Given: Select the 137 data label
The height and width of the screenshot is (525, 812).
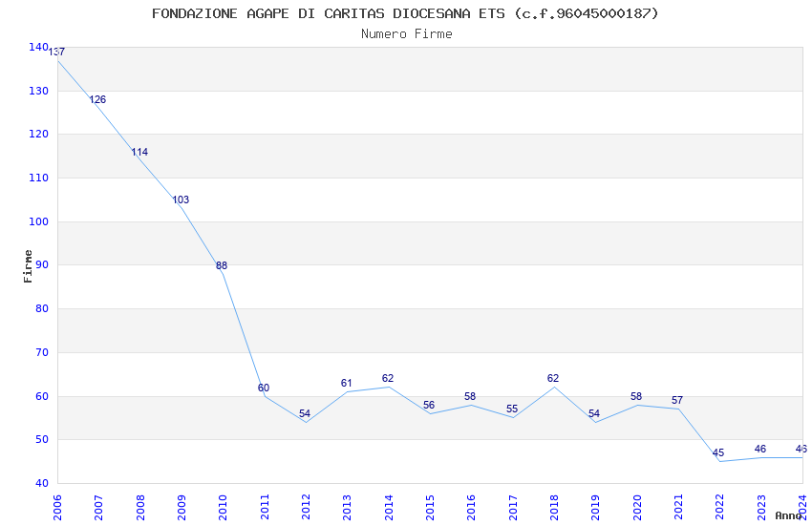Looking at the screenshot, I should (x=56, y=52).
